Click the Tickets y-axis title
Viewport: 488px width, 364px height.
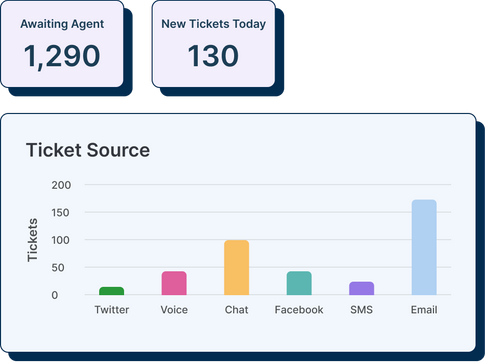pos(32,240)
